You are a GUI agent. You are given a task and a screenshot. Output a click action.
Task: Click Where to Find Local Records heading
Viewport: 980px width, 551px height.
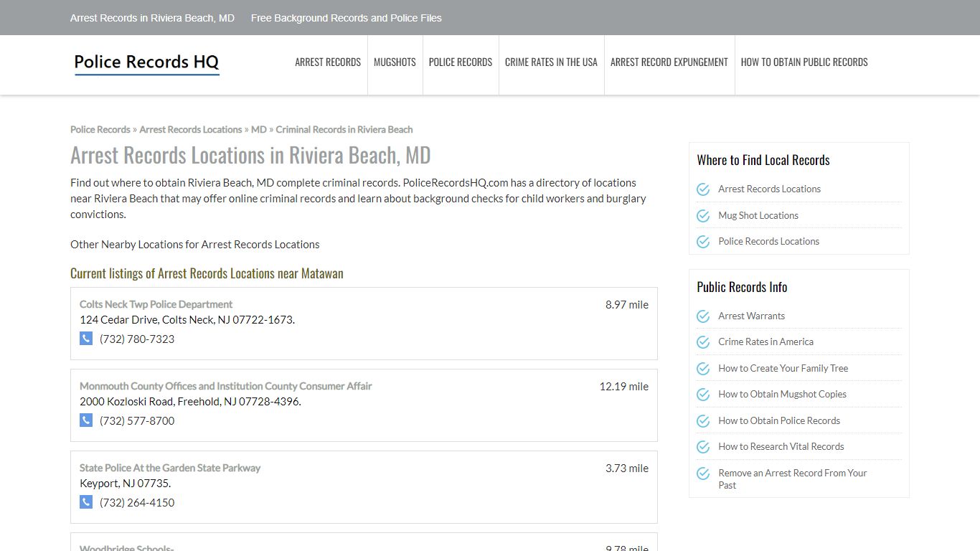(x=763, y=160)
